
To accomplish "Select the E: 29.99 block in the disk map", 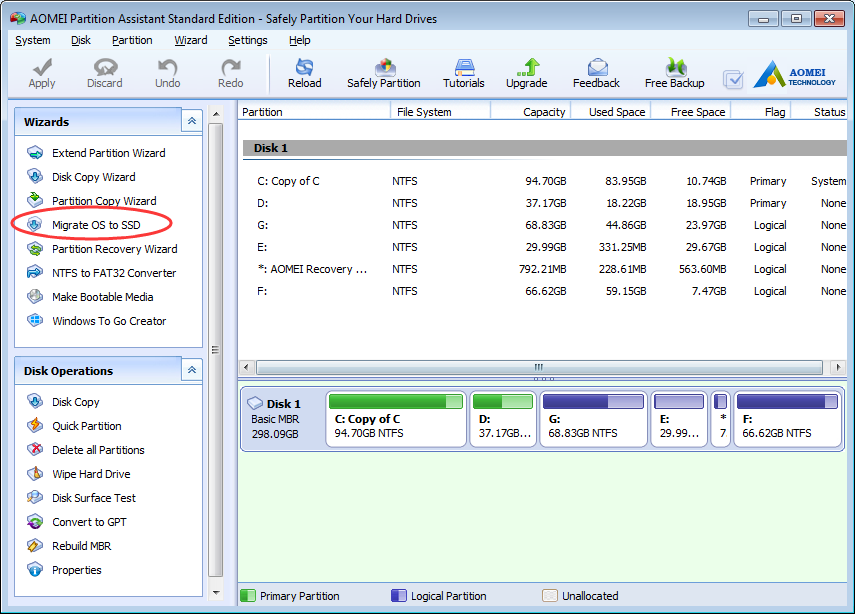I will (x=679, y=419).
